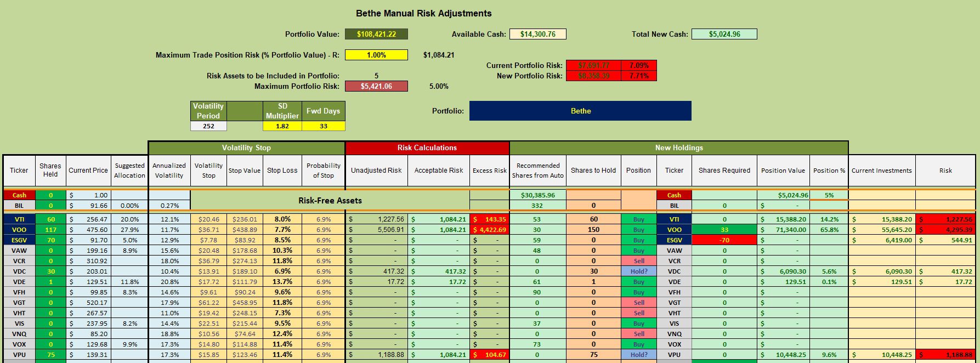
Task: Select the Cash recommended value $30,385.96
Action: pos(538,195)
